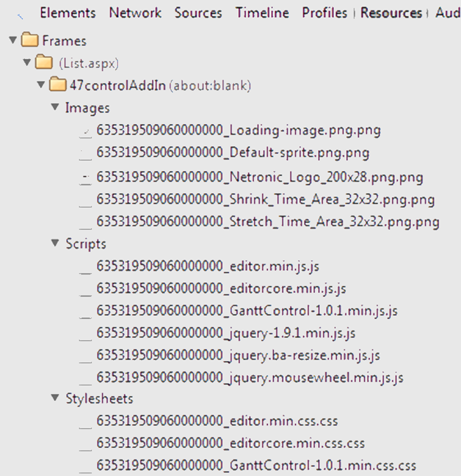Collapse the List.aspx frame node
This screenshot has width=461, height=476.
coord(27,64)
